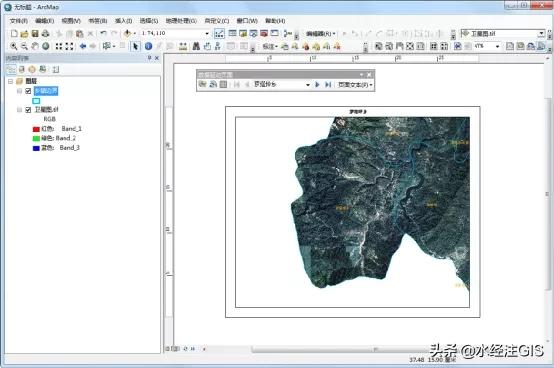Close the Table of Contents panel
This screenshot has width=554, height=368.
pyautogui.click(x=157, y=58)
